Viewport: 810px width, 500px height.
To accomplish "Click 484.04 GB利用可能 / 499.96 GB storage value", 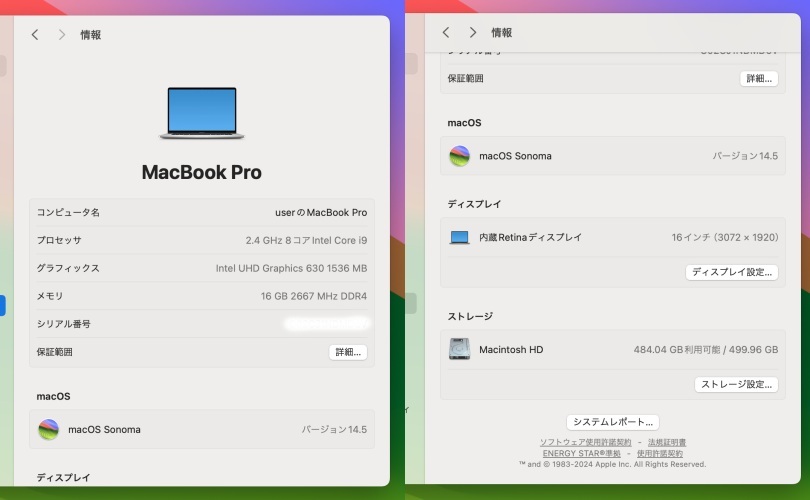I will (x=706, y=350).
